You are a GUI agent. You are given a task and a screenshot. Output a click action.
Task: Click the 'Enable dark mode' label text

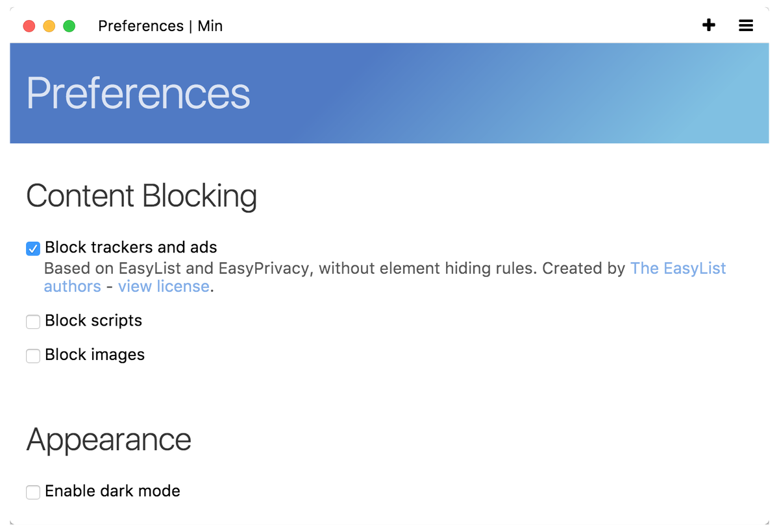coord(112,491)
